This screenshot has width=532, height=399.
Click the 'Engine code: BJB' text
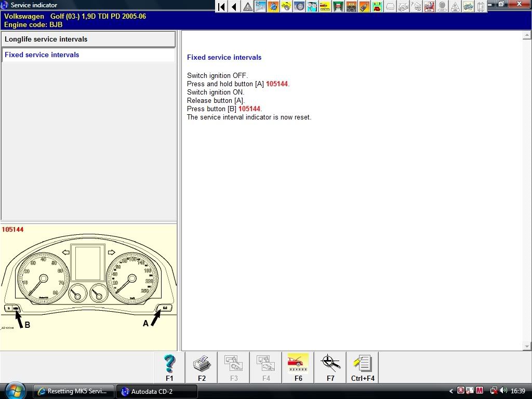[x=33, y=24]
